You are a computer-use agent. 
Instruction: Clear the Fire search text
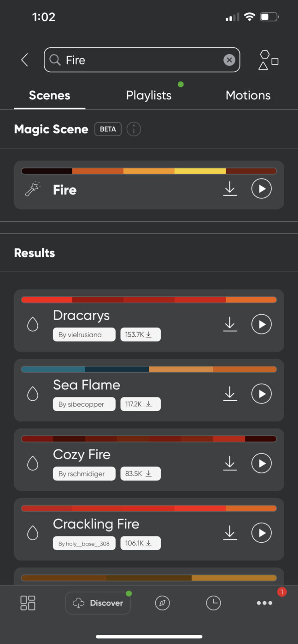tap(229, 60)
